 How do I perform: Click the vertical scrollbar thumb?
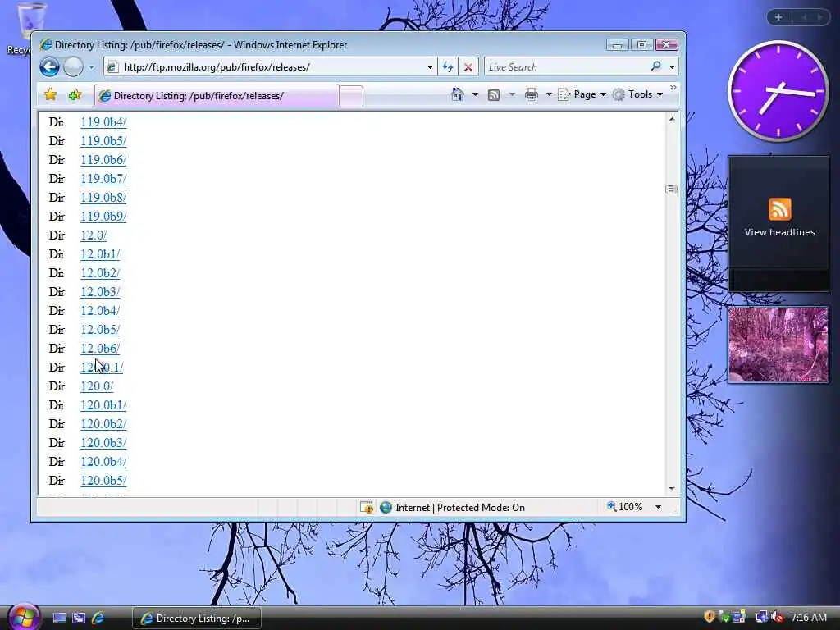[672, 189]
